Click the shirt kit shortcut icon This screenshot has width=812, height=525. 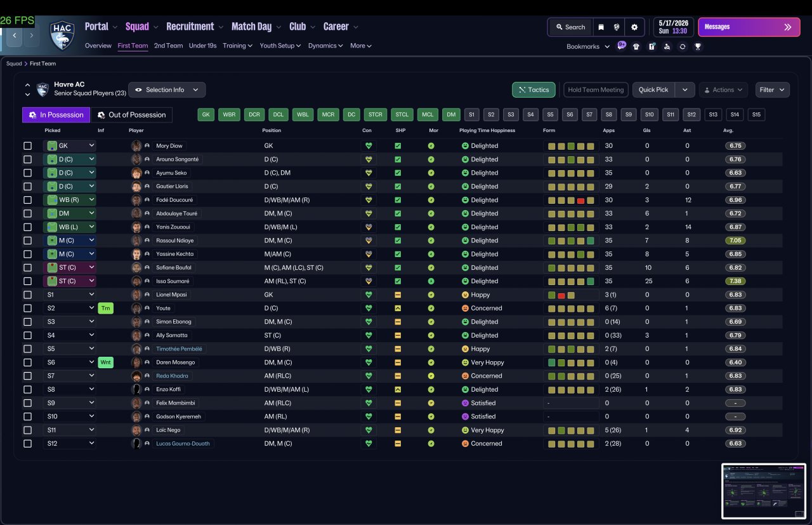coord(636,46)
